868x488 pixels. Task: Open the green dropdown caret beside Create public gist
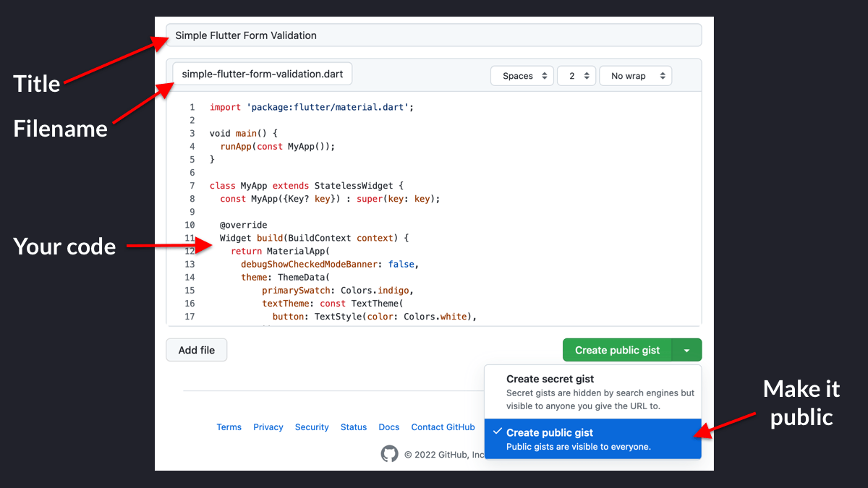pyautogui.click(x=686, y=350)
